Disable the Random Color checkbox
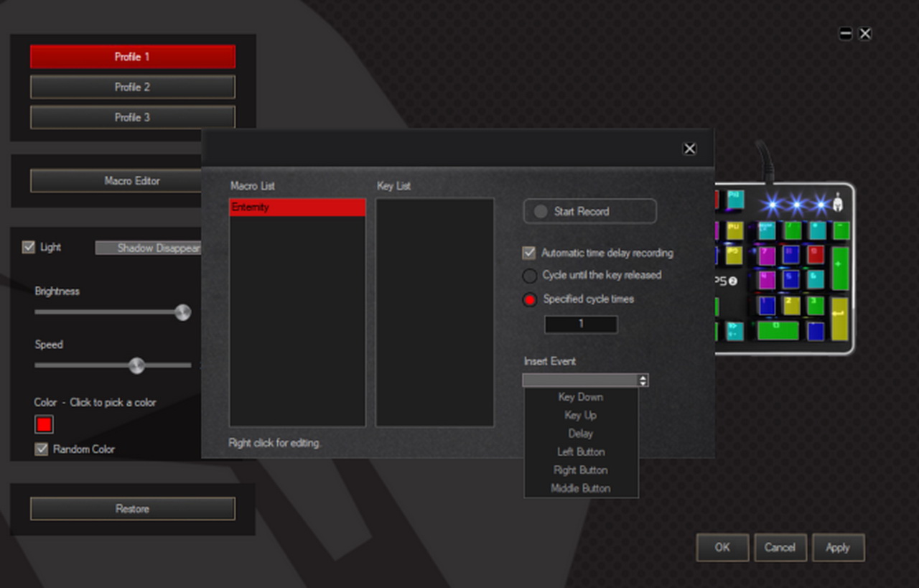 tap(42, 449)
